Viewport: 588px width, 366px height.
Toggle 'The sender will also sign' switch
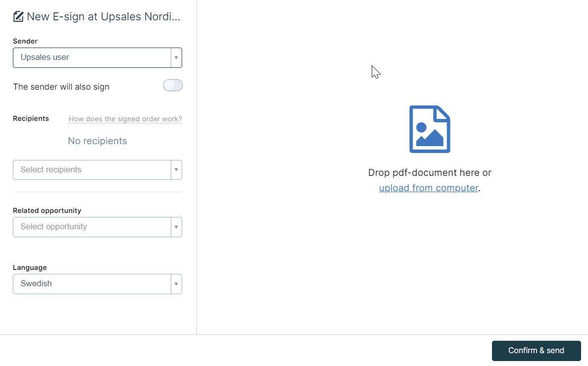173,86
